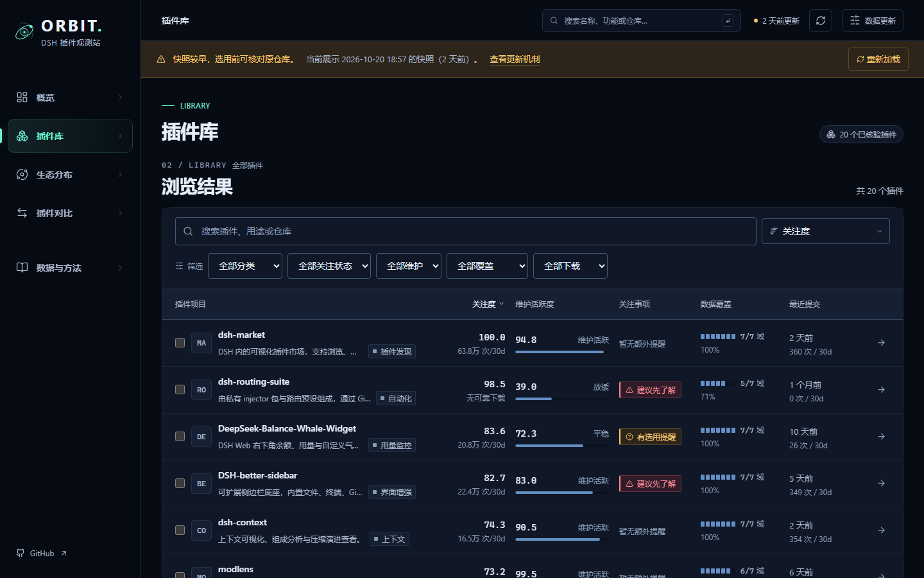
Task: Select 插件库 in sidebar
Action: point(70,136)
